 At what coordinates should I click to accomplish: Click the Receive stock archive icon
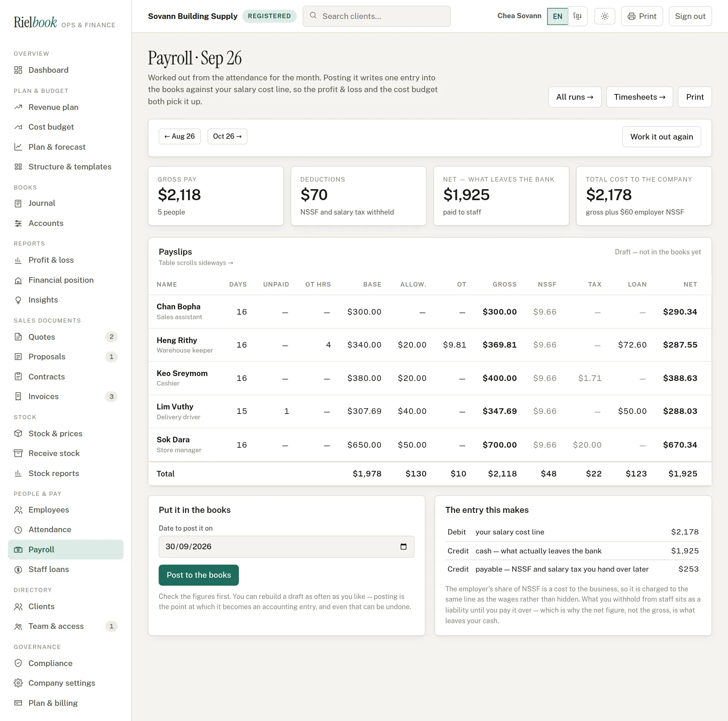18,453
